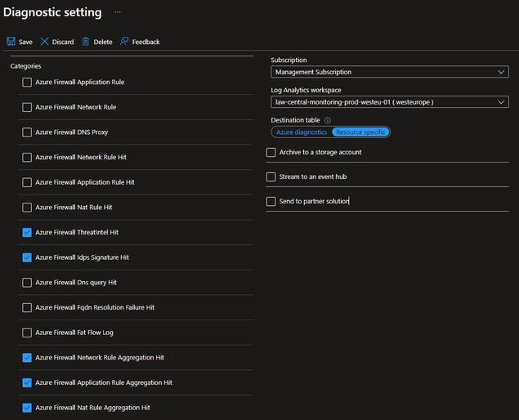Uncheck Azure Firewall Network Rule Aggregation Hit
The height and width of the screenshot is (420, 519).
coord(27,358)
